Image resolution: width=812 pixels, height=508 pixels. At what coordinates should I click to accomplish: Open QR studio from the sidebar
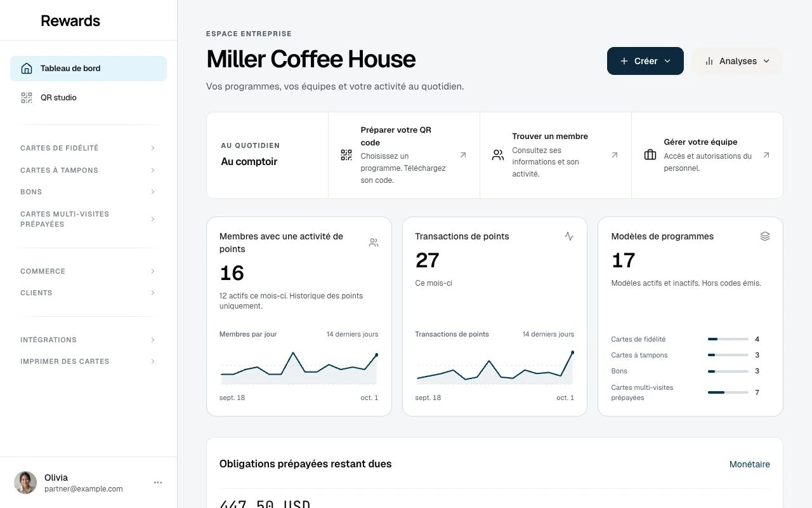[88, 98]
